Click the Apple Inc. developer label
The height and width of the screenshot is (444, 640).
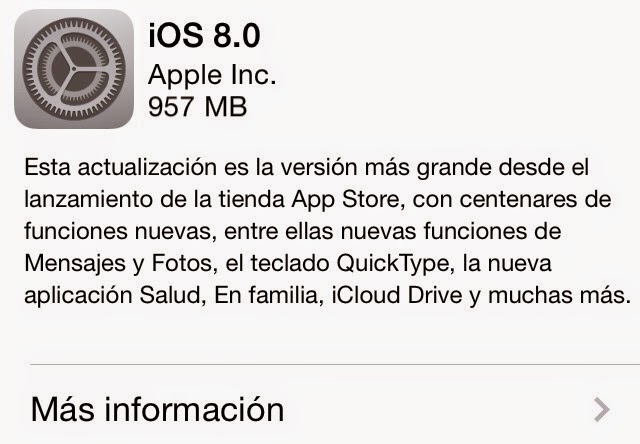click(212, 75)
